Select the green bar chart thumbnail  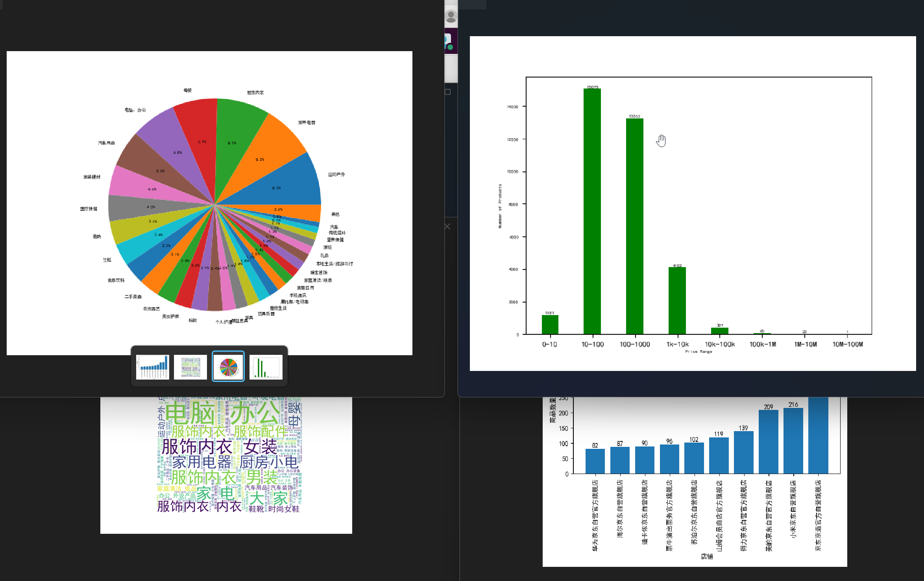click(266, 367)
